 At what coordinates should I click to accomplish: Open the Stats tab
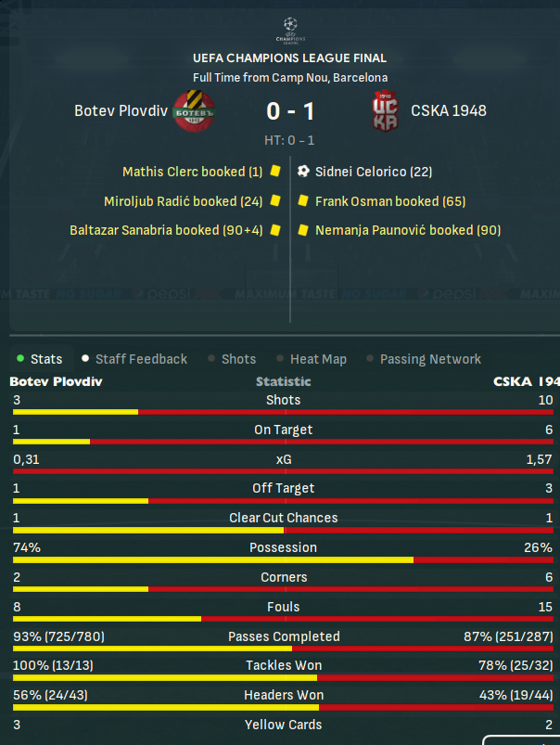pyautogui.click(x=41, y=359)
